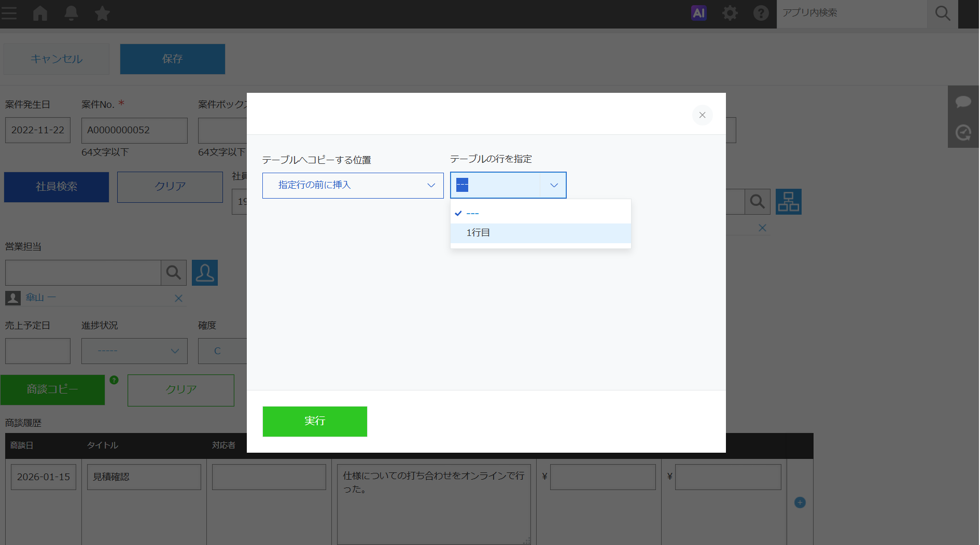Close the copy dialog with X
Viewport: 980px width, 545px height.
point(702,115)
